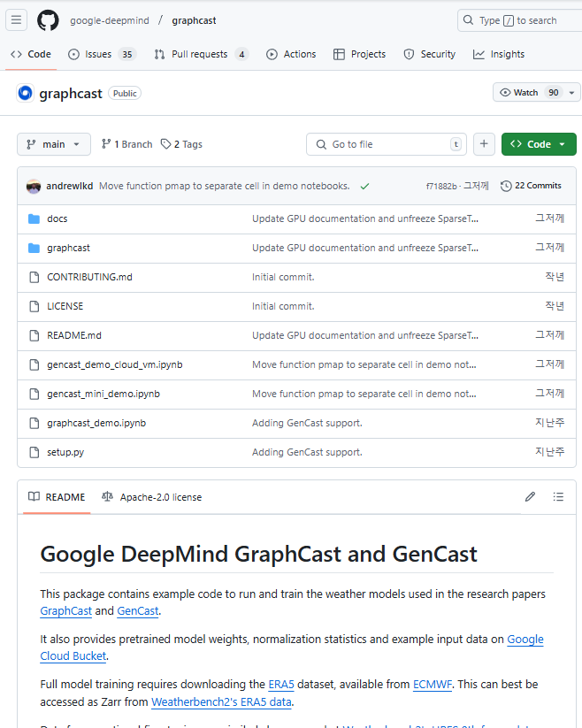Click the add file plus button

(x=484, y=144)
